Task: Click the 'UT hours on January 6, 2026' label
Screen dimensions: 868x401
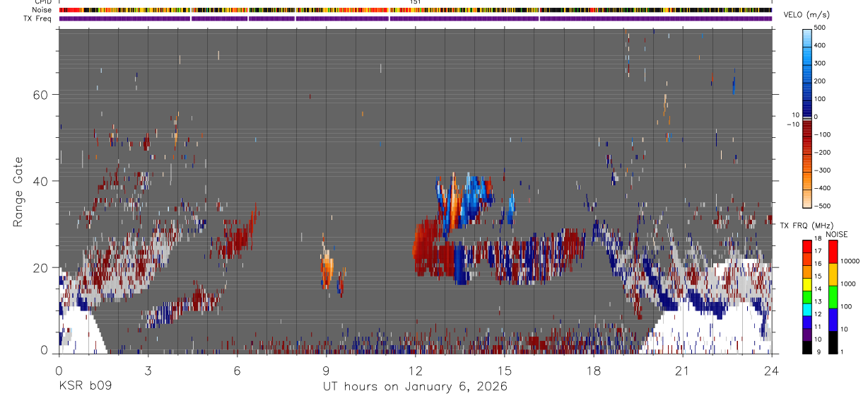Action: click(x=415, y=387)
